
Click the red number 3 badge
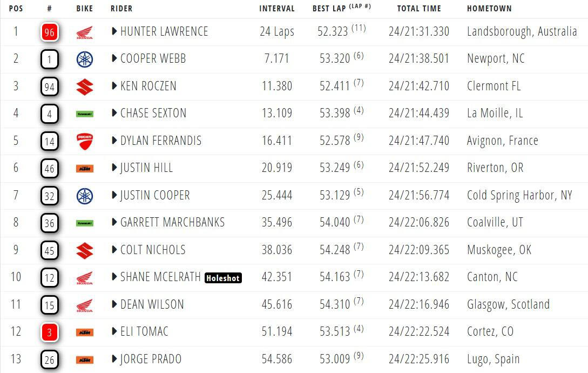(x=50, y=332)
